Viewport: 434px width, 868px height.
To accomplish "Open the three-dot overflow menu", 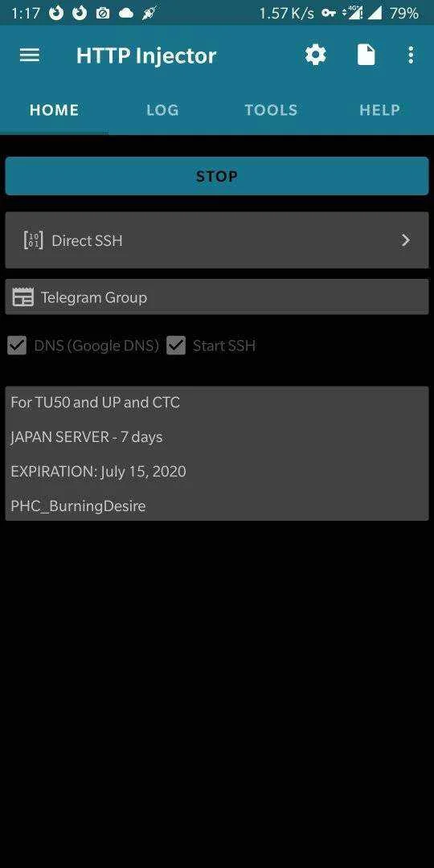I will [x=410, y=55].
